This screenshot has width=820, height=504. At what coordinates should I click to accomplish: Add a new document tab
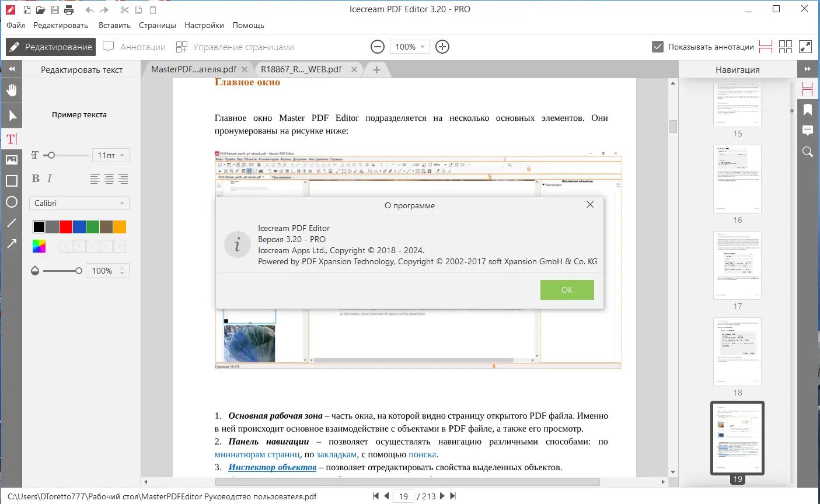click(376, 69)
